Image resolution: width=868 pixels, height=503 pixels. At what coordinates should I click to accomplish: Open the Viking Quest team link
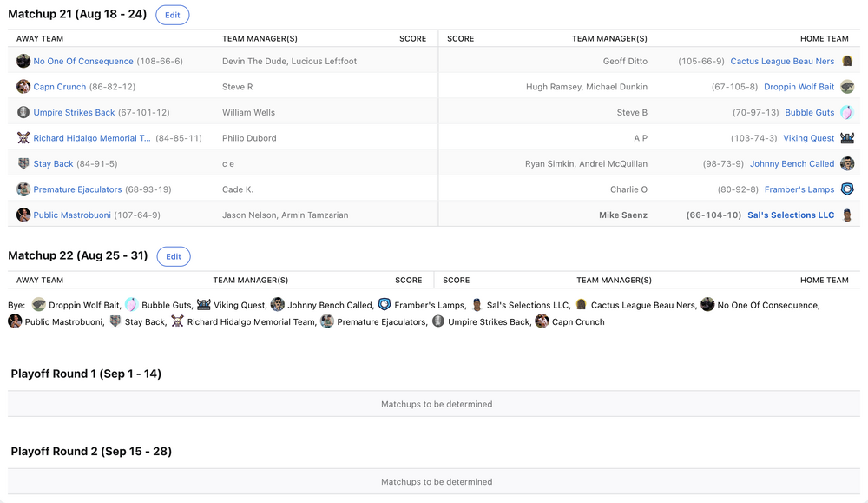tap(808, 138)
